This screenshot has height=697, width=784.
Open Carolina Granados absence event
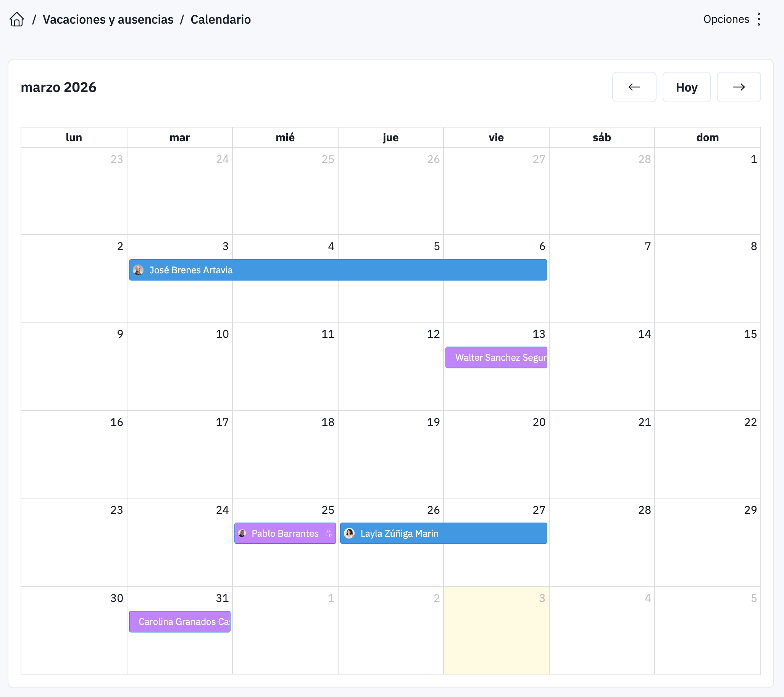click(x=180, y=621)
